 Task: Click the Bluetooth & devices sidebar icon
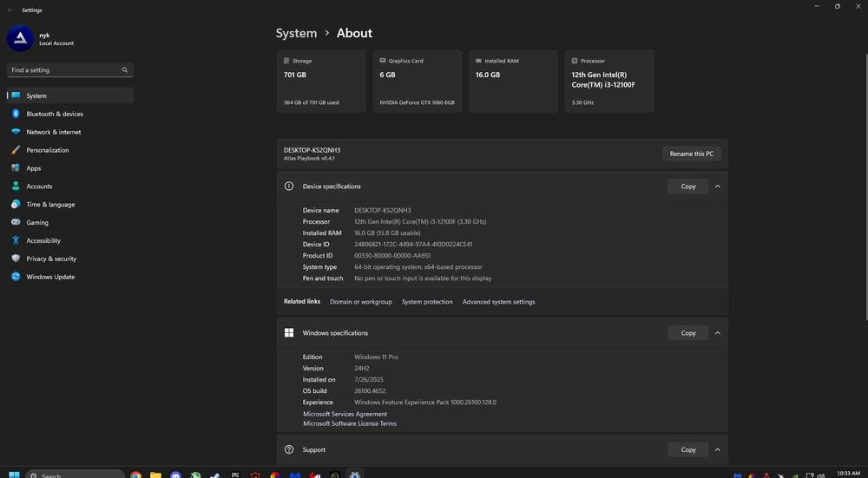tap(16, 114)
